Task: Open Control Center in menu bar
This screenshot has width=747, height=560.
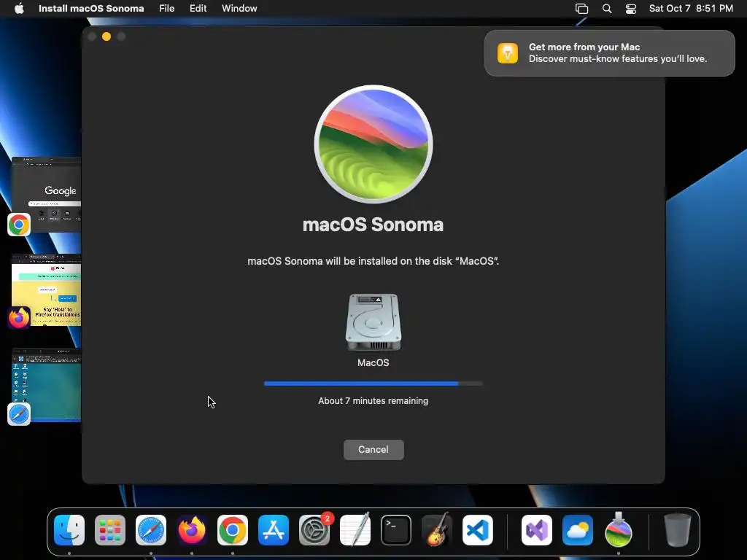Action: tap(631, 9)
